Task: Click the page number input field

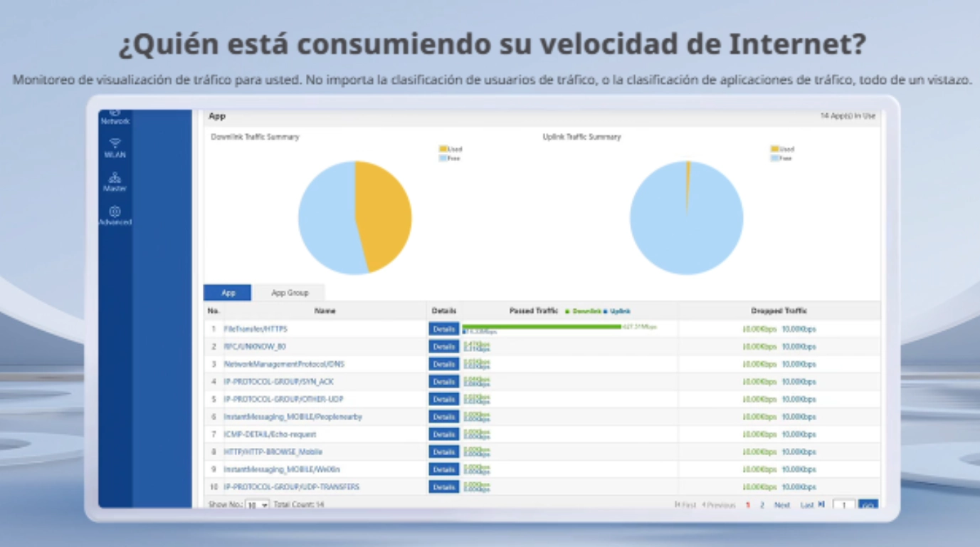Action: tap(843, 505)
